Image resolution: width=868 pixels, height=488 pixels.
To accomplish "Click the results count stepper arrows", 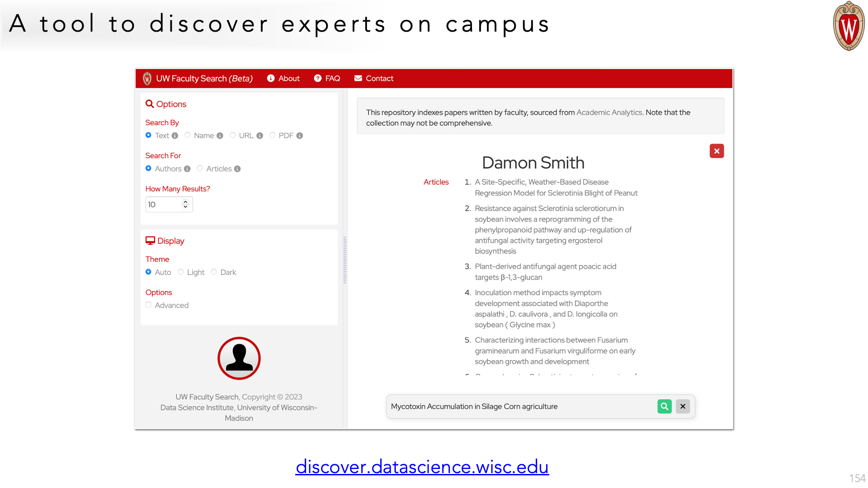I will [185, 204].
